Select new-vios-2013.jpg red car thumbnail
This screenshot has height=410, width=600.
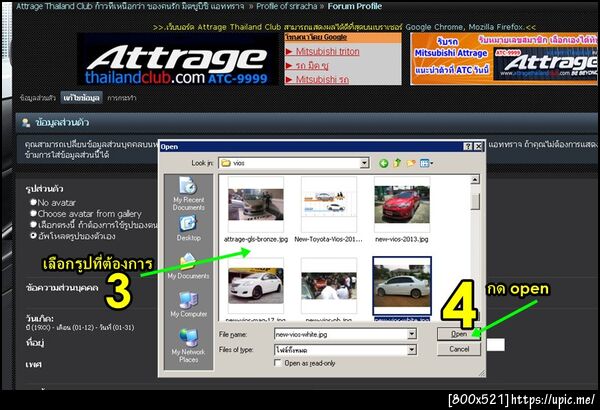click(402, 204)
